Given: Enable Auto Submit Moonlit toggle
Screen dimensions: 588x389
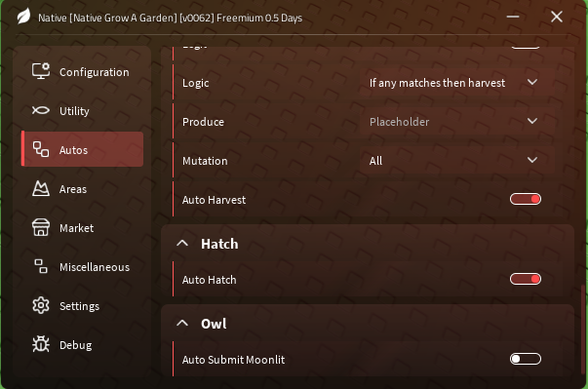Looking at the screenshot, I should click(x=525, y=359).
